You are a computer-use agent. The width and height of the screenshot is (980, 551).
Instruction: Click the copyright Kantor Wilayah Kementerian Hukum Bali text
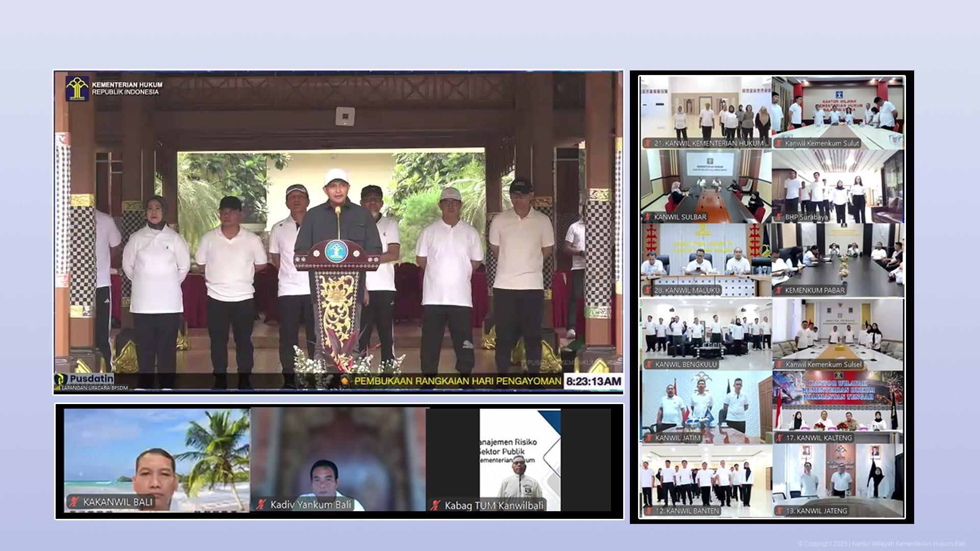(881, 544)
